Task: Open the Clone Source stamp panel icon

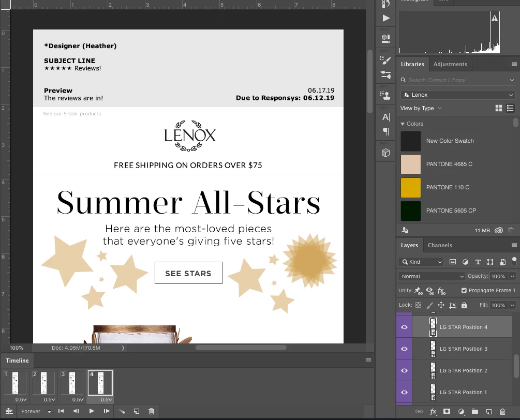Action: [385, 96]
